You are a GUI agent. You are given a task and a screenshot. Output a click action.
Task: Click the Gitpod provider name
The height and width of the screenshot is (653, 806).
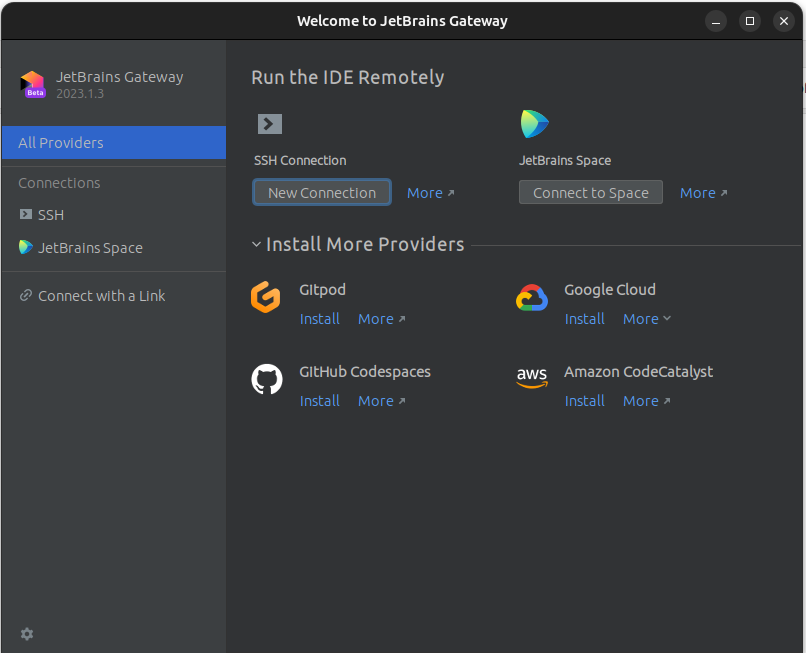click(x=322, y=289)
